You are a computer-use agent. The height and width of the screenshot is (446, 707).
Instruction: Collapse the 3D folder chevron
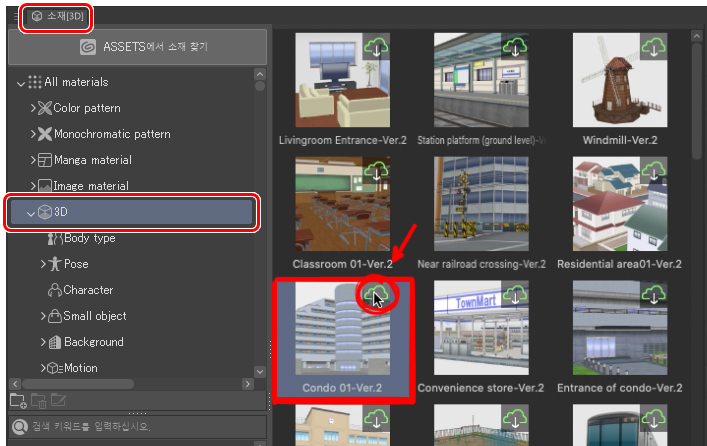[x=30, y=212]
